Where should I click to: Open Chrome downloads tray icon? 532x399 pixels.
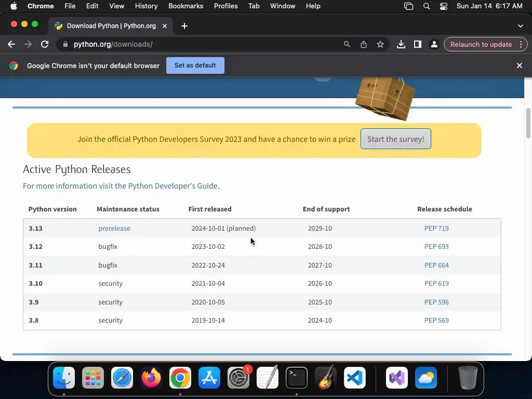pyautogui.click(x=401, y=45)
